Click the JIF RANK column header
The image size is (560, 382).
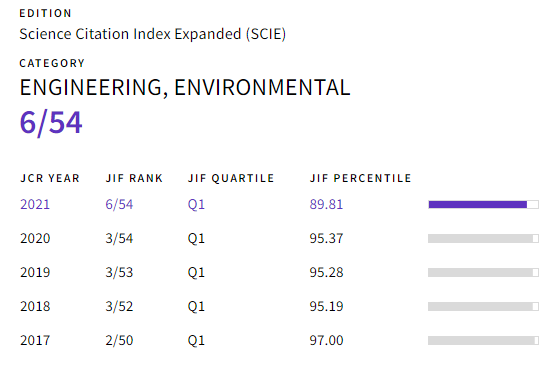134,178
